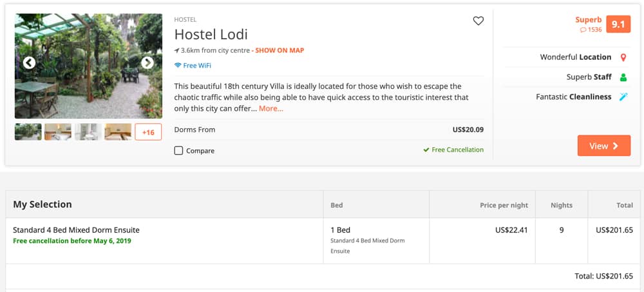The width and height of the screenshot is (644, 292).
Task: Click the green staff person icon
Action: pos(623,77)
